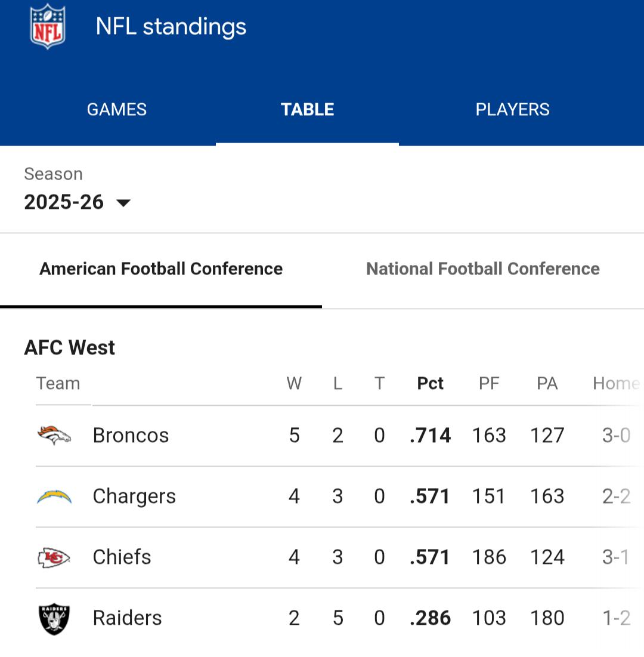Switch to the GAMES tab
The width and height of the screenshot is (644, 657).
point(117,110)
